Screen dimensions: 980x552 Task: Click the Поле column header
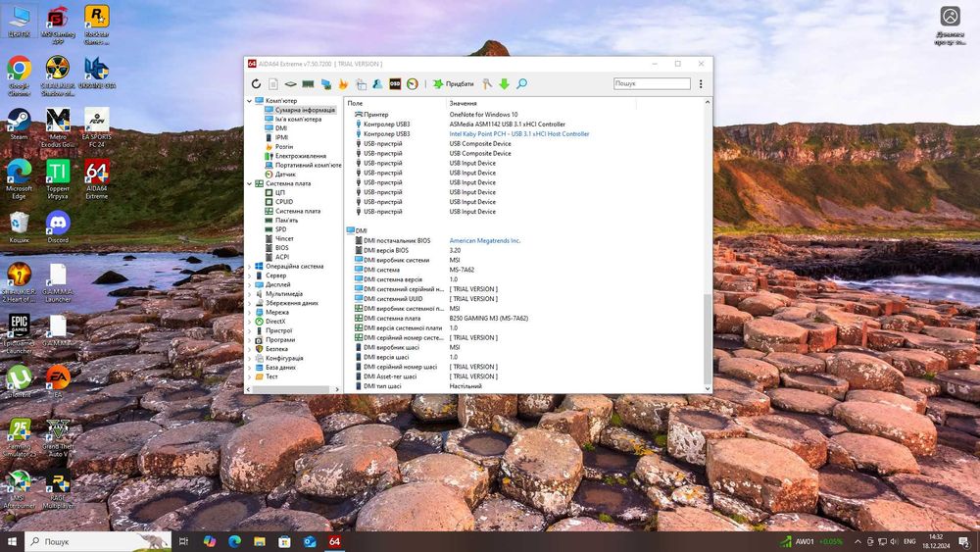click(x=392, y=103)
